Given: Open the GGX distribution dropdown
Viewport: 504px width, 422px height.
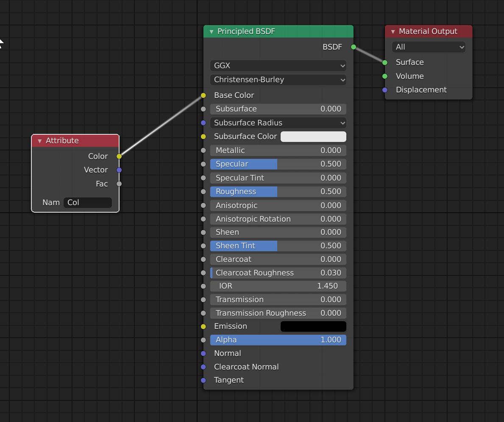Looking at the screenshot, I should [278, 66].
